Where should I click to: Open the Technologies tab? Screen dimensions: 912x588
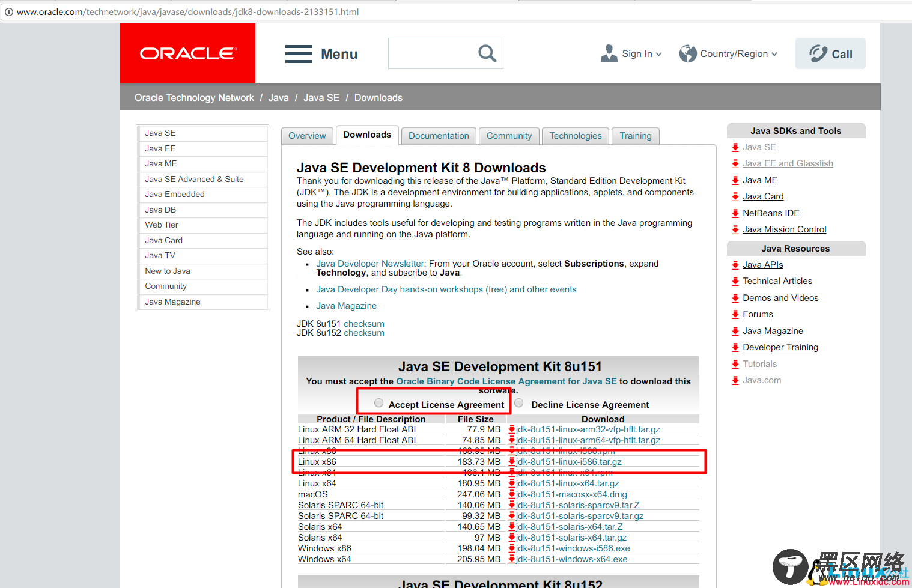(576, 136)
